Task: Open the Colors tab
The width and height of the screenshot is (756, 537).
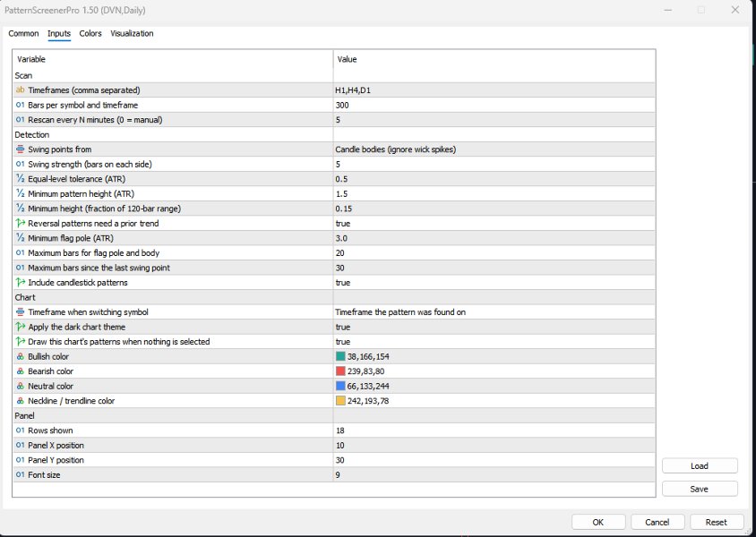Action: (90, 34)
